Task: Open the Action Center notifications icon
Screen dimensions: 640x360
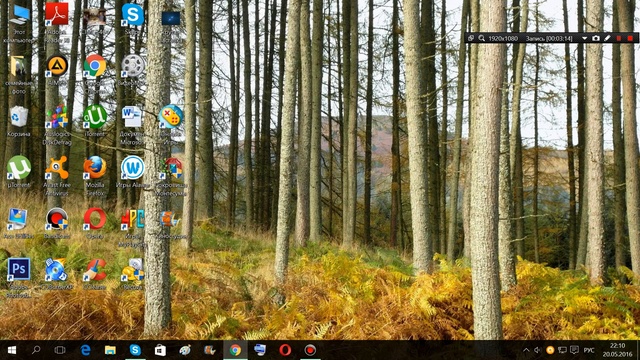Action: click(574, 350)
